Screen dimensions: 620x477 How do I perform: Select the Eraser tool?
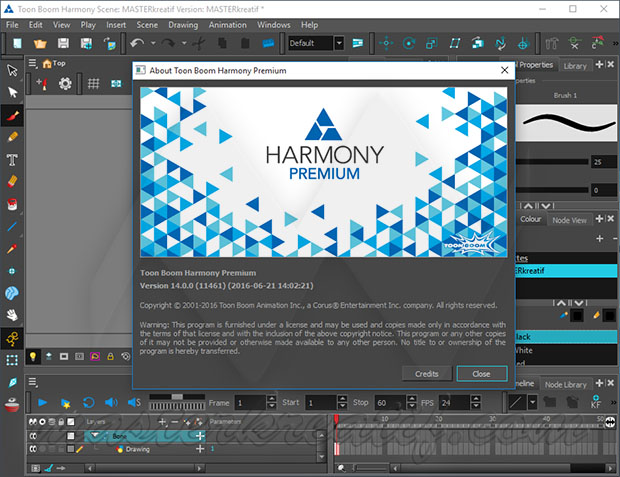pos(12,182)
